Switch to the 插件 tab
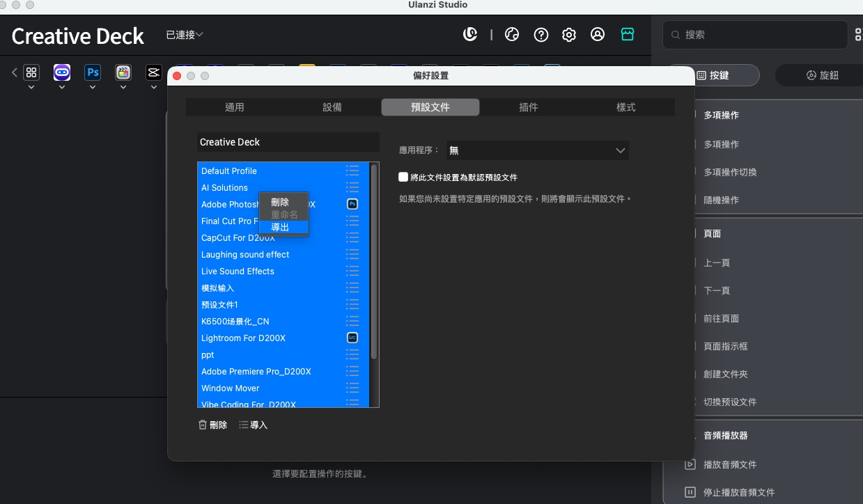This screenshot has height=504, width=863. point(529,107)
